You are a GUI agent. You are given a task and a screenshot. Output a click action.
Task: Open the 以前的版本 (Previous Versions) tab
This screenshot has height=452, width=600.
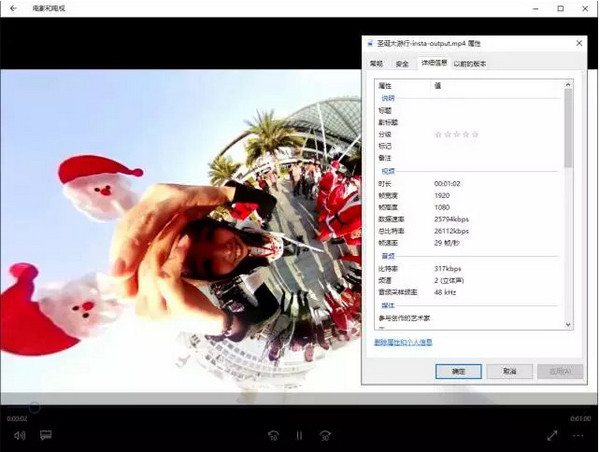[x=470, y=63]
